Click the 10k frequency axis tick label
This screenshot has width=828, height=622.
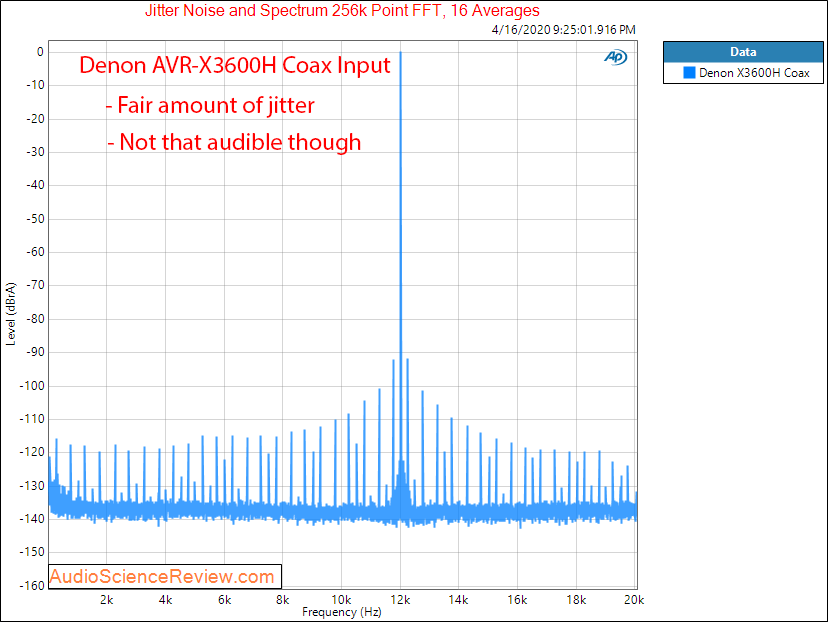(x=341, y=600)
